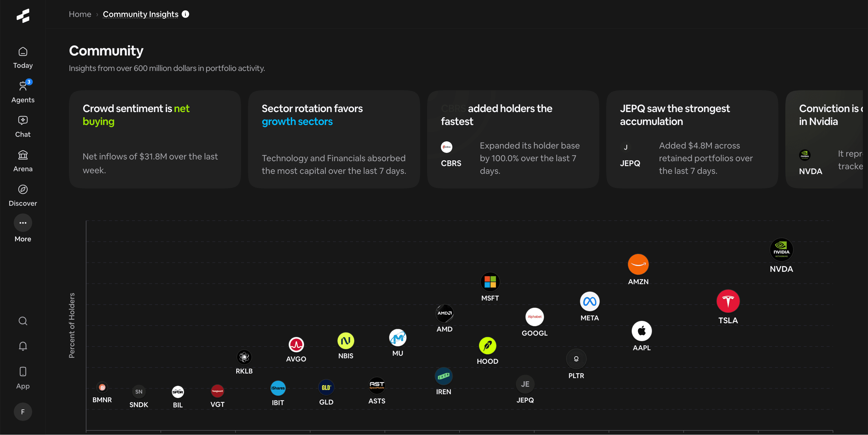Select BIL bubble on the chart
This screenshot has height=435, width=868.
tap(178, 392)
